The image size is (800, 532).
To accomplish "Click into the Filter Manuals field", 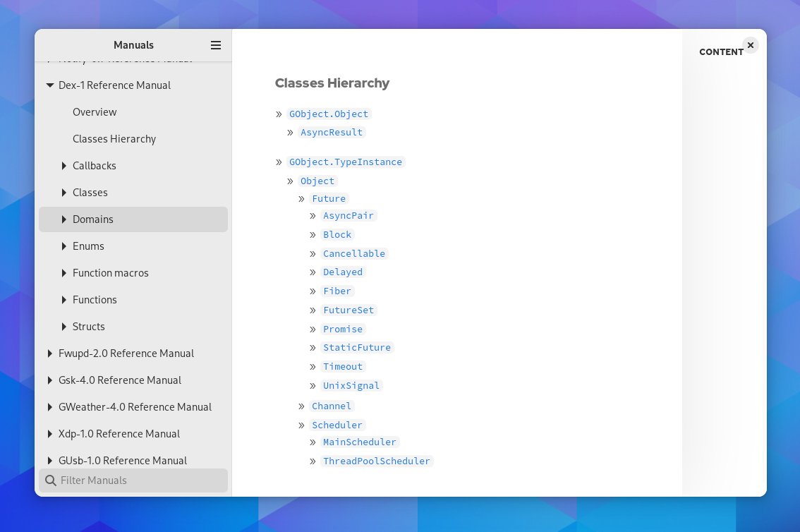I will 133,480.
